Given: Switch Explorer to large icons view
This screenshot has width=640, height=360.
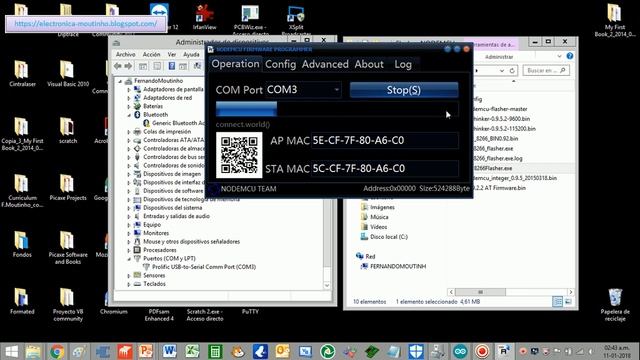Looking at the screenshot, I should [x=568, y=302].
